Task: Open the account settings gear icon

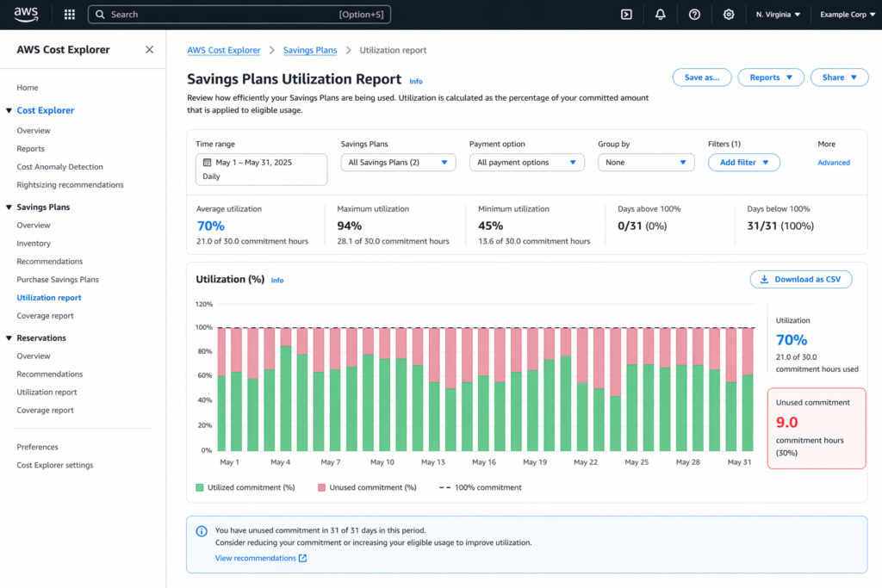Action: click(728, 14)
